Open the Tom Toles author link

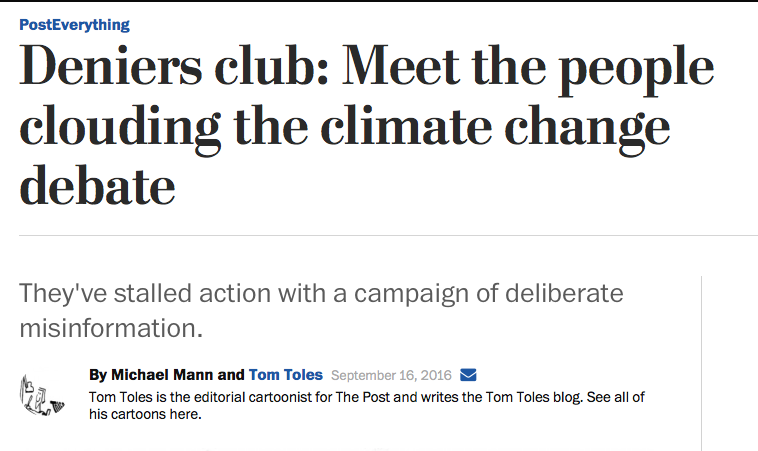[286, 375]
